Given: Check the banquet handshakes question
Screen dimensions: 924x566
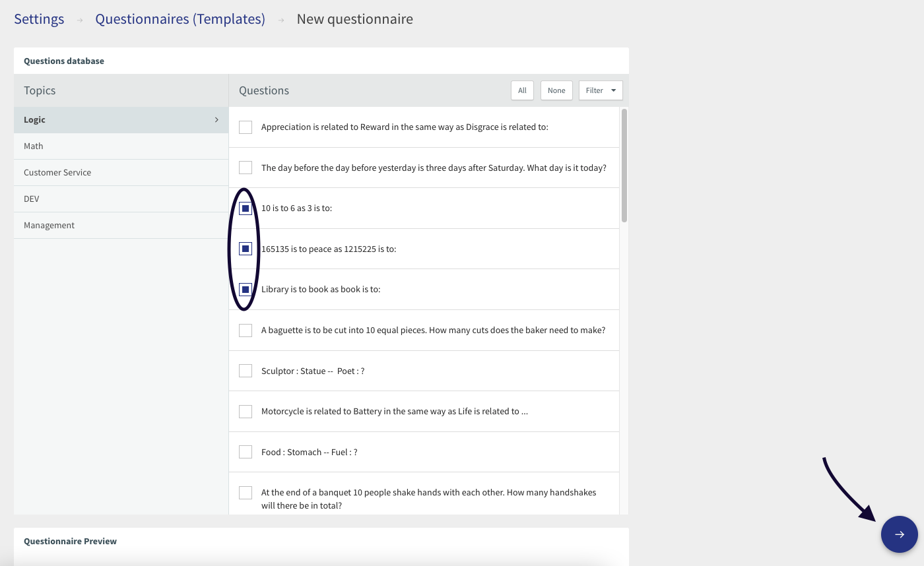Looking at the screenshot, I should tap(246, 493).
